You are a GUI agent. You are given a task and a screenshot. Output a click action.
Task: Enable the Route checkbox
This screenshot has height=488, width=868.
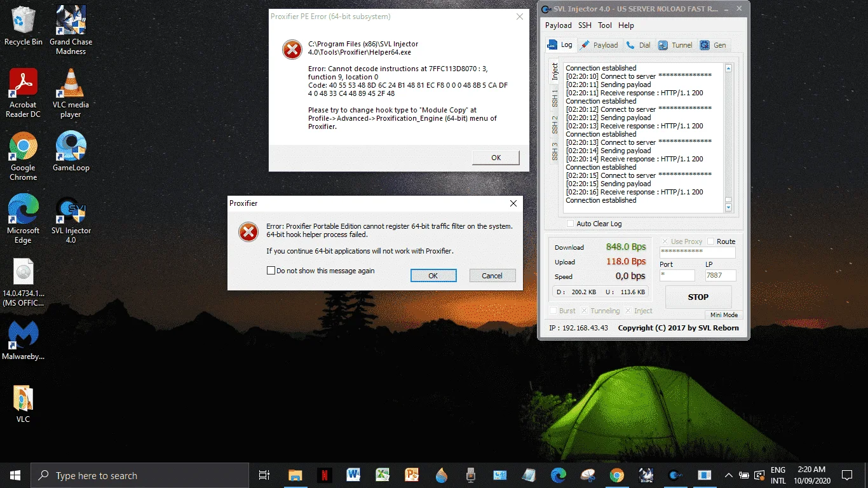pos(711,241)
